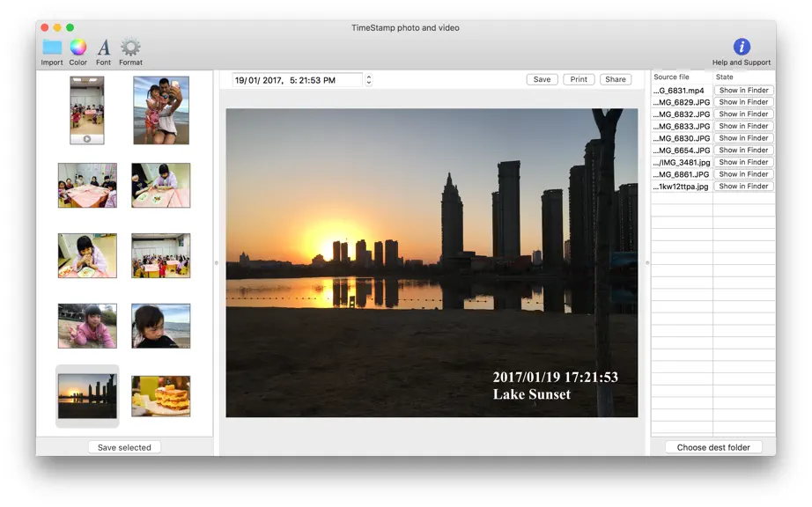This screenshot has height=507, width=812.
Task: Open the Import folder icon
Action: coord(52,47)
